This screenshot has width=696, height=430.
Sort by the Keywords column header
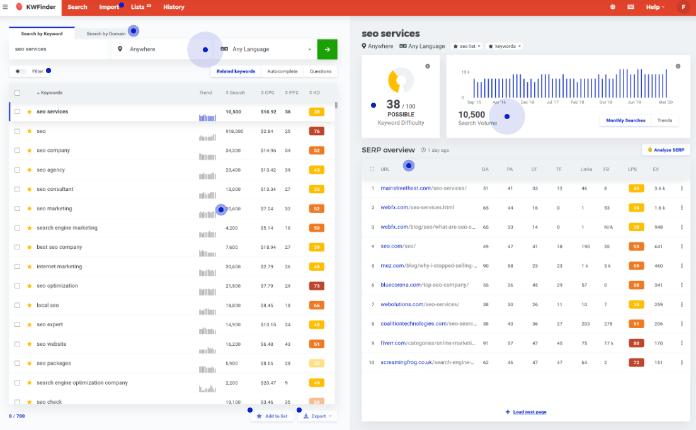(50, 93)
